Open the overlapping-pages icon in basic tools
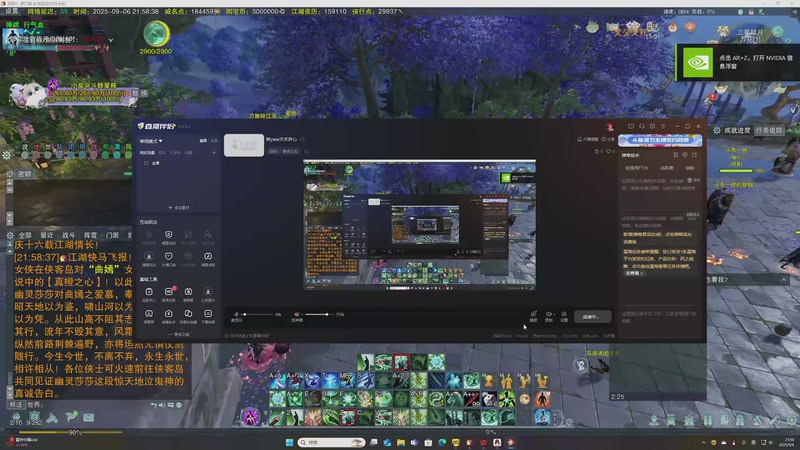 (188, 316)
